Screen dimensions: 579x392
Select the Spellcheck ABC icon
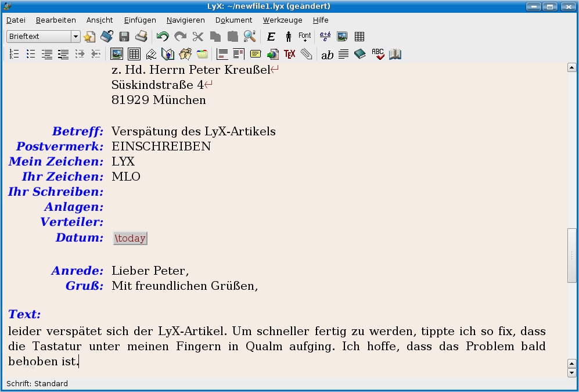pyautogui.click(x=377, y=54)
